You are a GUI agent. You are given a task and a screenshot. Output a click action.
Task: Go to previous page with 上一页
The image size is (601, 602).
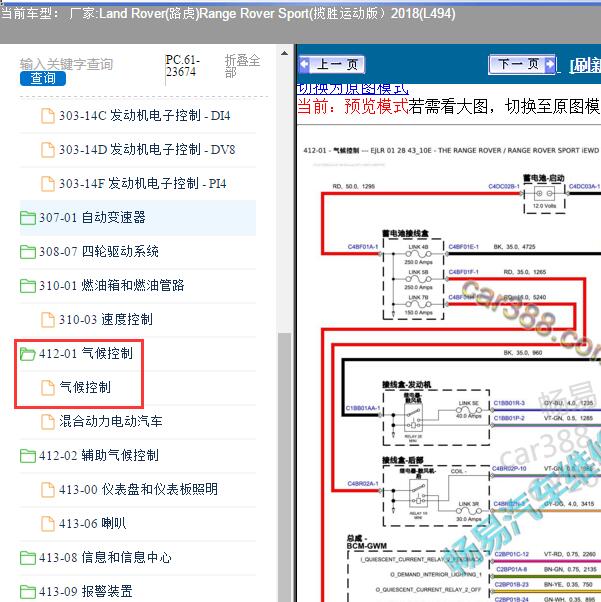click(332, 64)
